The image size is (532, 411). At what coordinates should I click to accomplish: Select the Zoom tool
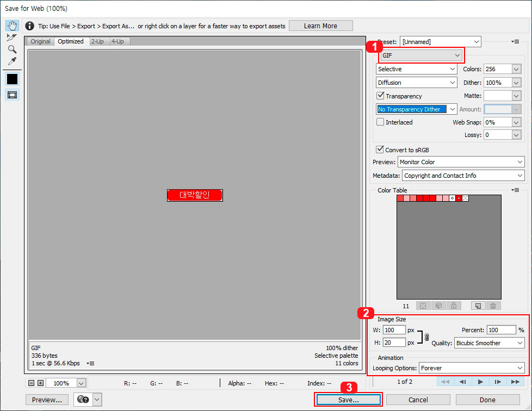pyautogui.click(x=12, y=49)
